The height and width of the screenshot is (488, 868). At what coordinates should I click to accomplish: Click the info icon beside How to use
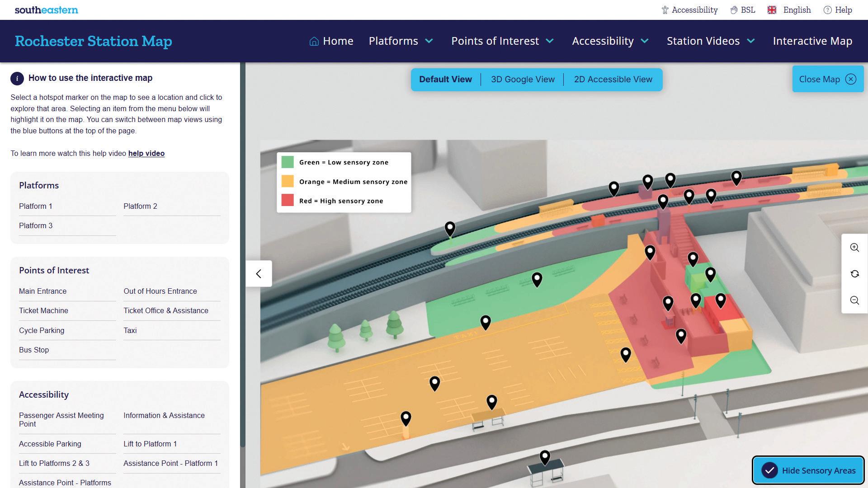(x=17, y=78)
